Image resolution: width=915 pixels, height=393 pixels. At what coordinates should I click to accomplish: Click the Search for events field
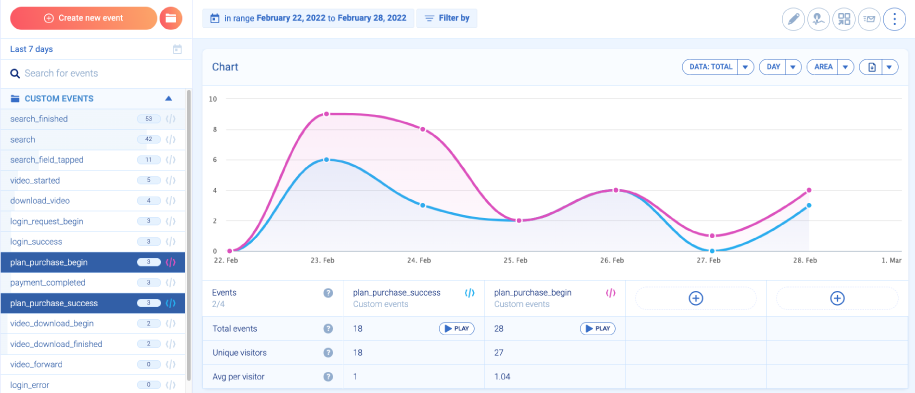pyautogui.click(x=96, y=74)
